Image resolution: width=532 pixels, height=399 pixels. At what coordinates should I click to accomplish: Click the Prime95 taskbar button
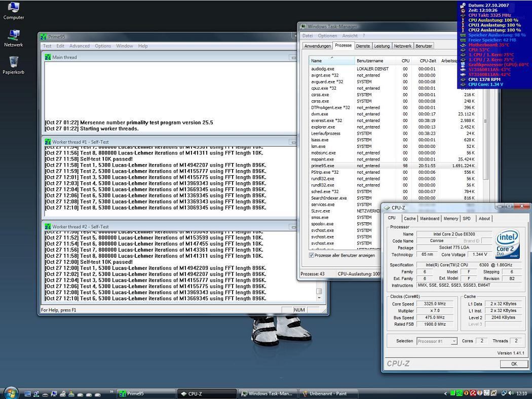[146, 393]
